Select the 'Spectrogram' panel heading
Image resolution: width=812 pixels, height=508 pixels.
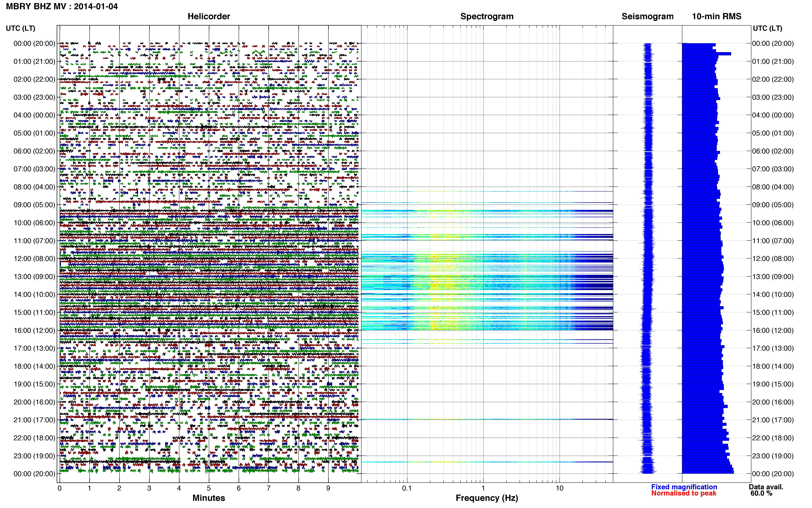(x=487, y=16)
